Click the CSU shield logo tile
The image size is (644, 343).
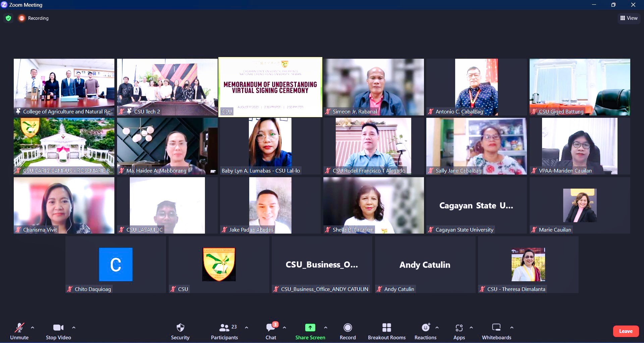[x=219, y=264]
